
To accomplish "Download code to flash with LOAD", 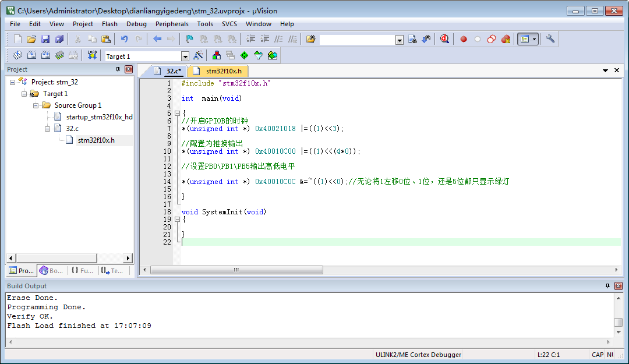I will [x=91, y=55].
